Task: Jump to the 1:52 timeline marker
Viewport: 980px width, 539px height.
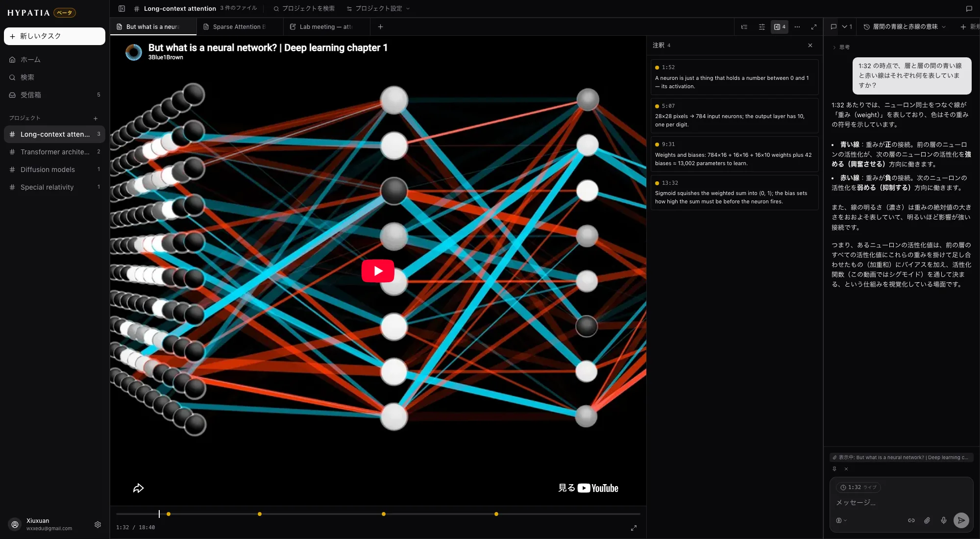Action: 169,514
